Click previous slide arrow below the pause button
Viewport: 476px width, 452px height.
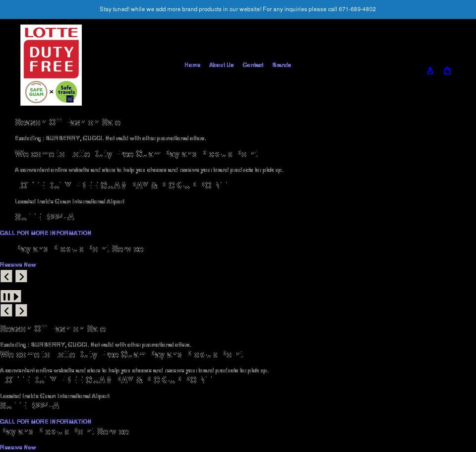[6, 311]
